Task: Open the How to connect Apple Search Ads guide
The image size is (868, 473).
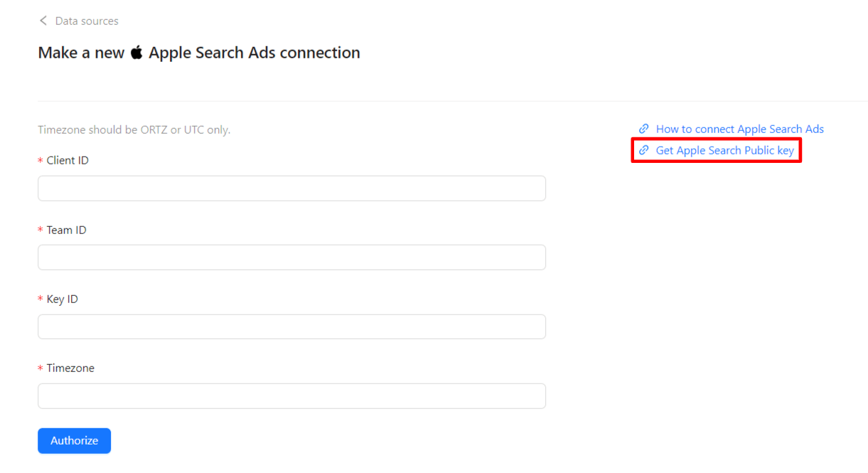Action: point(739,129)
